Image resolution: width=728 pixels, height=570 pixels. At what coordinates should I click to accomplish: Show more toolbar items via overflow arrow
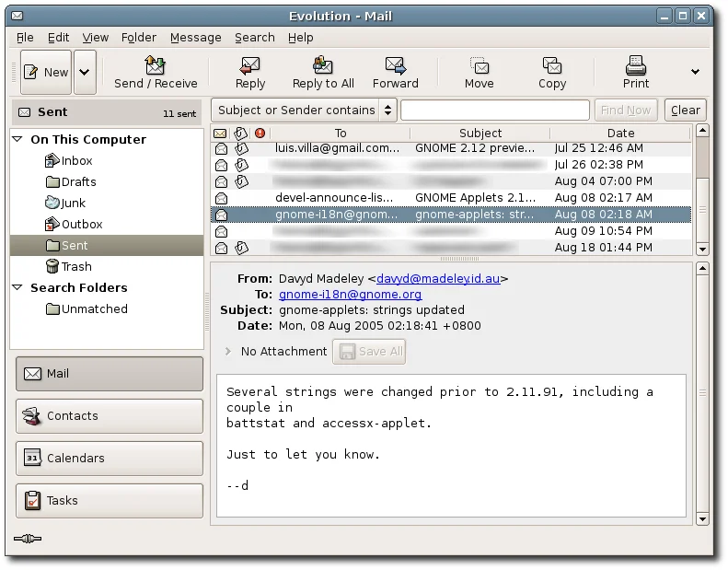[x=695, y=72]
